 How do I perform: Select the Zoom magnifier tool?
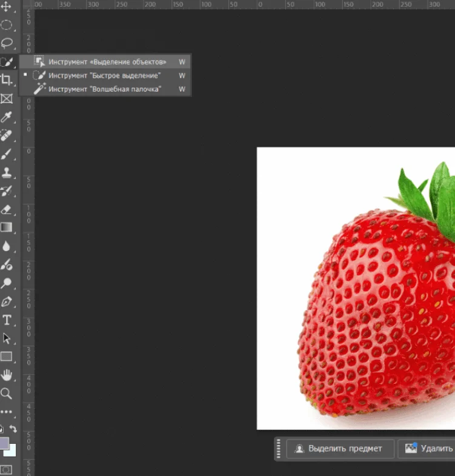(7, 393)
